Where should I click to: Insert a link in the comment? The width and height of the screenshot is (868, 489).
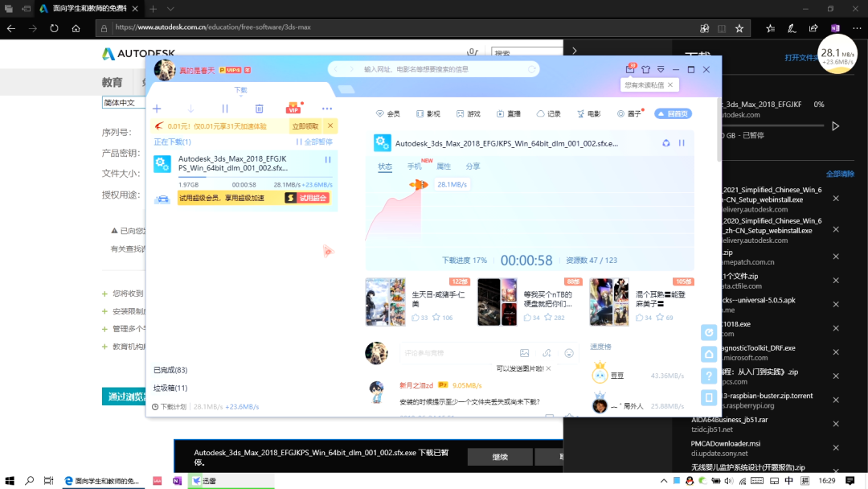click(547, 353)
